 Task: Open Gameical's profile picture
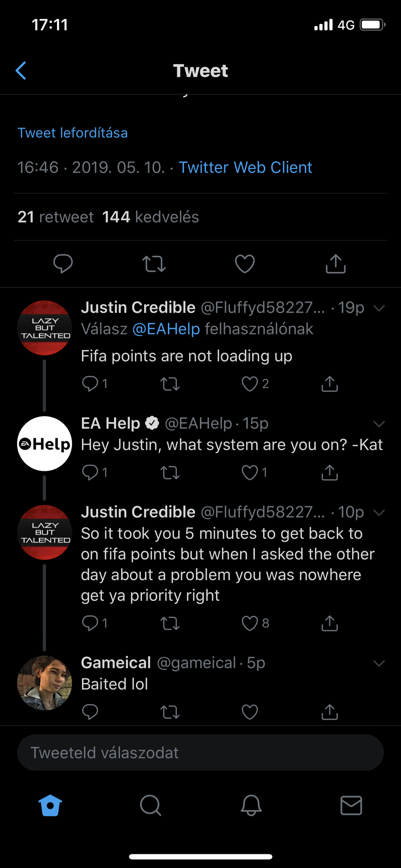pos(44,683)
